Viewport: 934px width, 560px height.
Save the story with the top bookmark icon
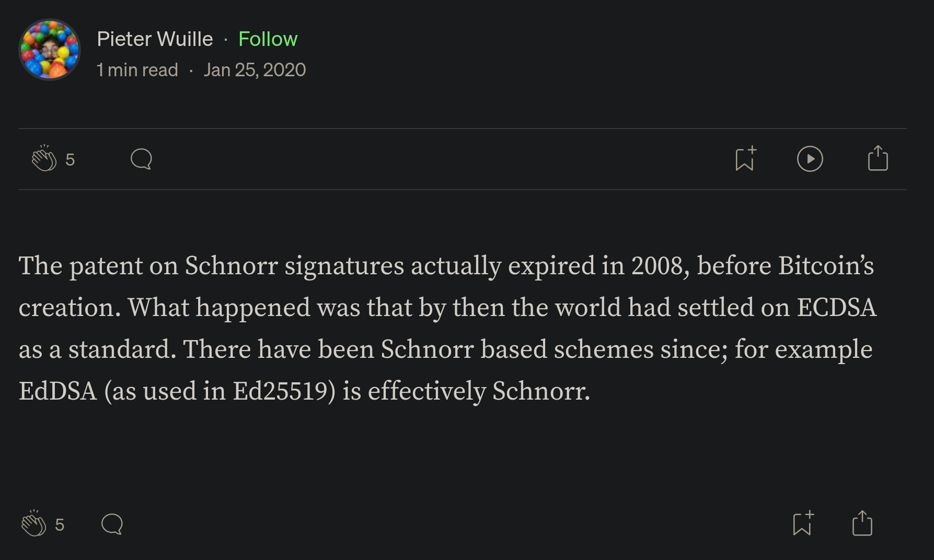click(745, 158)
